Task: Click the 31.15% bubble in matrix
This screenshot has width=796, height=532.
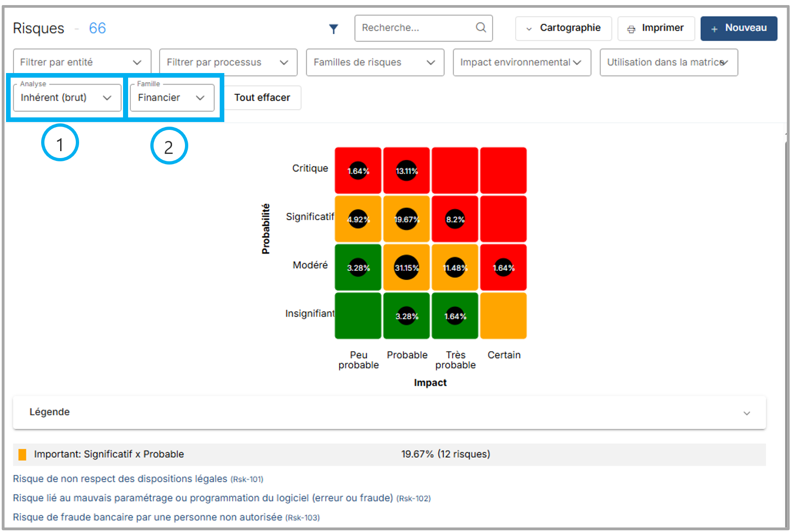Action: (406, 268)
